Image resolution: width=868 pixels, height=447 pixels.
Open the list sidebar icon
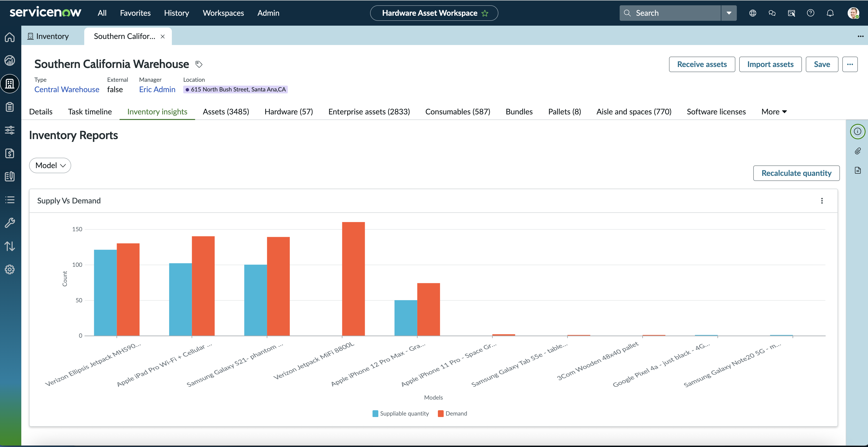tap(10, 200)
